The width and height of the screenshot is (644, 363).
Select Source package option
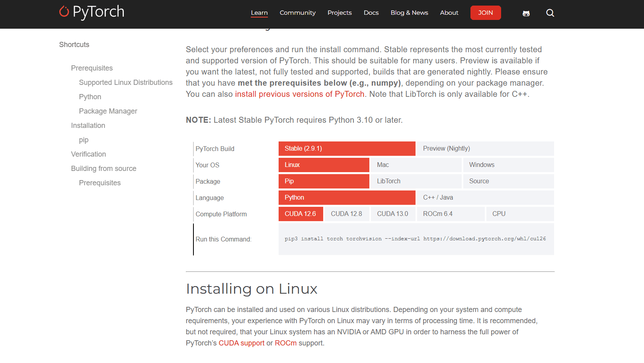pos(509,181)
